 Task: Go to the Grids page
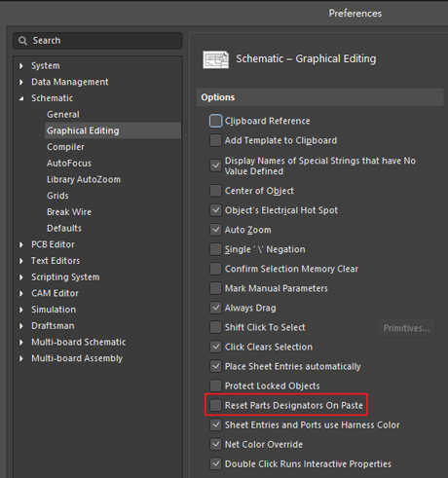tap(57, 196)
